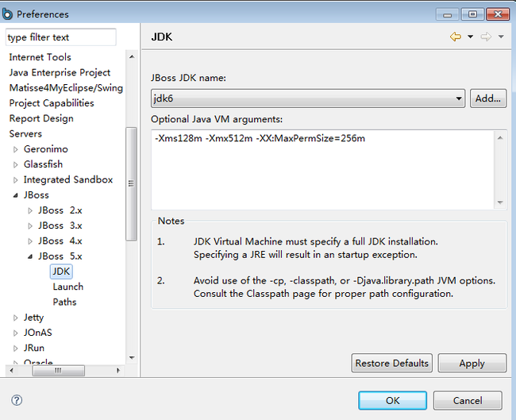Click the Apply button
This screenshot has width=516, height=420.
click(x=472, y=363)
